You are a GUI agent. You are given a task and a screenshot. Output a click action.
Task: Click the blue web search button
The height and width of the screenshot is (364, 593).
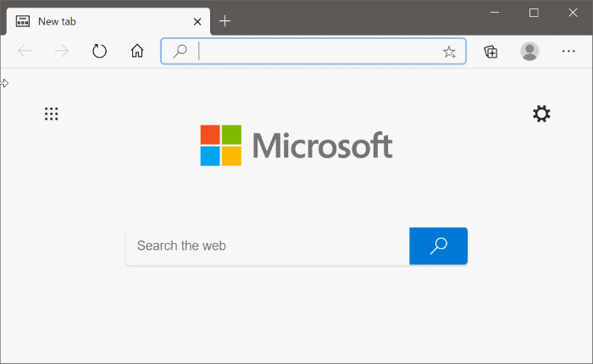pyautogui.click(x=438, y=245)
